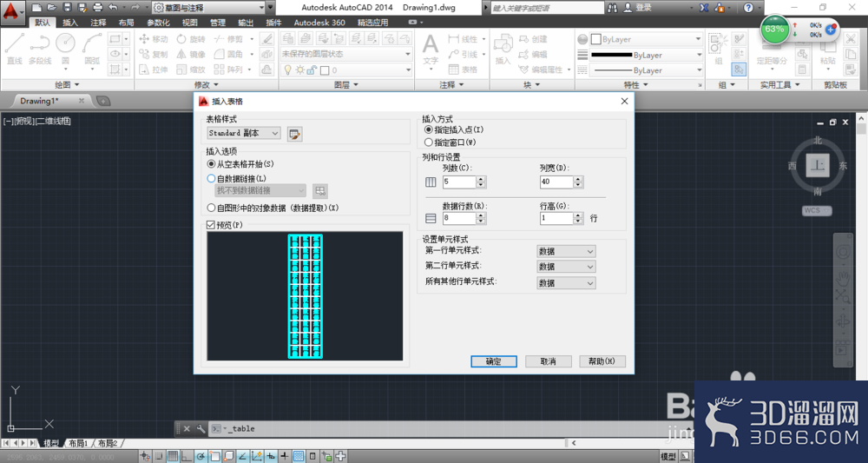Click the Rotate (旋转) tool
The width and height of the screenshot is (868, 463).
[x=191, y=39]
